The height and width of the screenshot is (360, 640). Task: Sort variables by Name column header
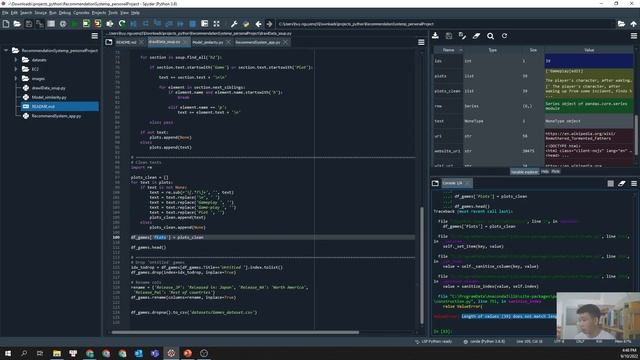(448, 50)
